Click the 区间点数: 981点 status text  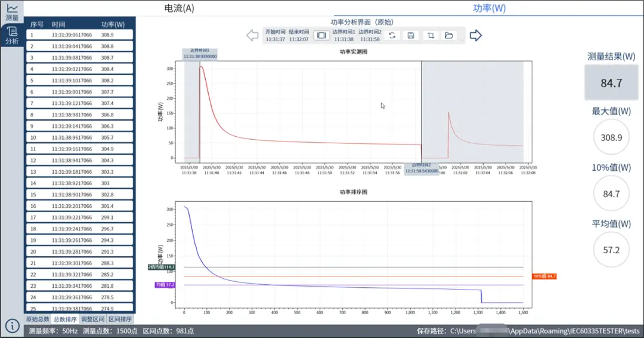coord(168,331)
